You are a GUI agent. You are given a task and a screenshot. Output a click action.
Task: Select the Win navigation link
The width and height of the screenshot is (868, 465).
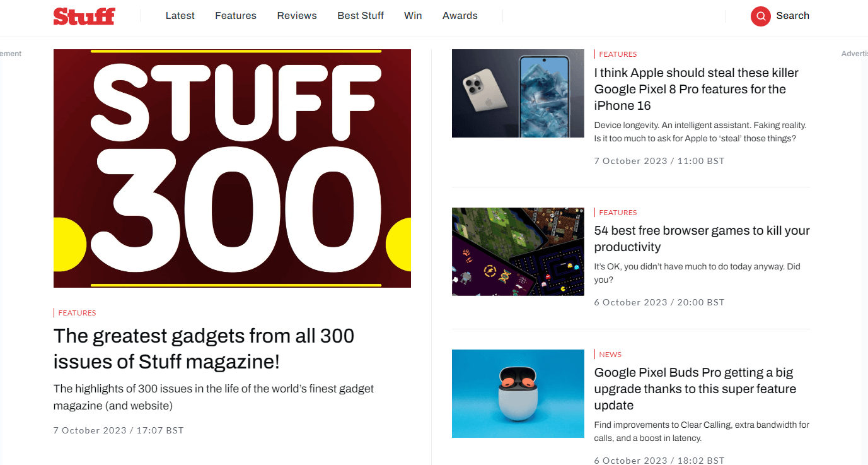[413, 16]
